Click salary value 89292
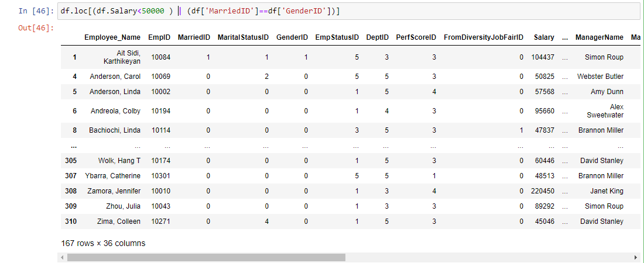 click(x=544, y=206)
